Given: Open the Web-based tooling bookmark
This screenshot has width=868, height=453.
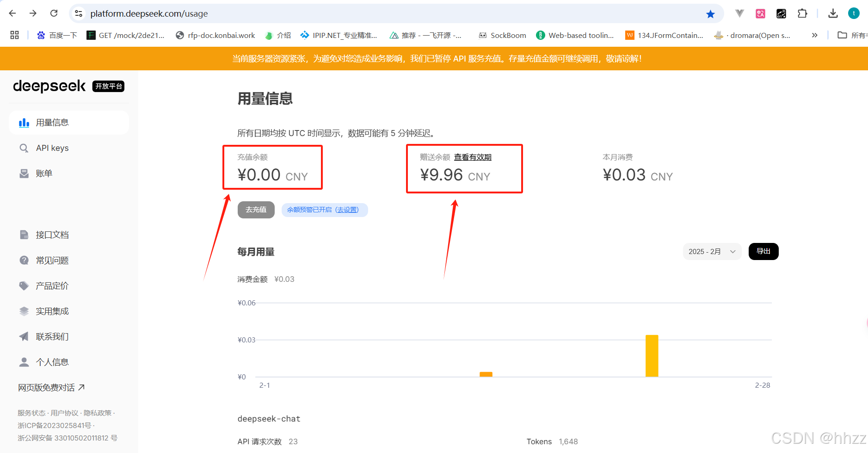Looking at the screenshot, I should tap(575, 35).
